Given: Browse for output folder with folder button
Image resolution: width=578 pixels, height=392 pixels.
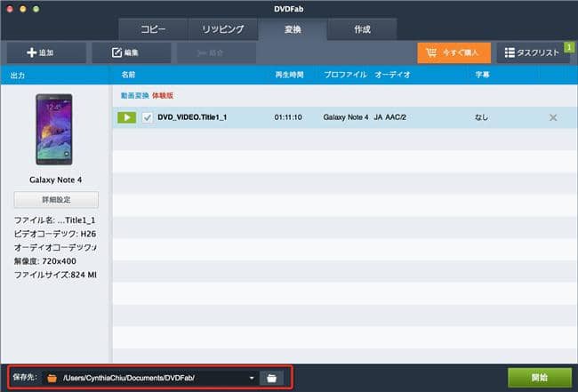Looking at the screenshot, I should click(271, 378).
